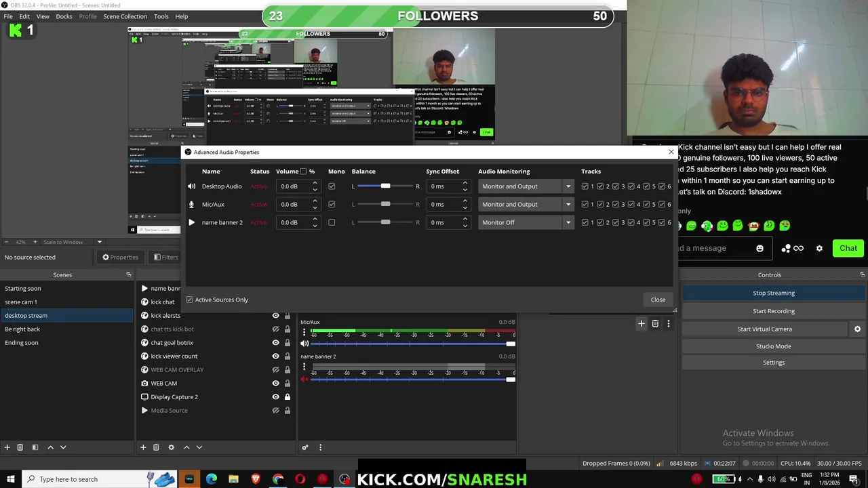Move scene down arrow in Scenes toolbar
The image size is (868, 488).
tap(63, 447)
